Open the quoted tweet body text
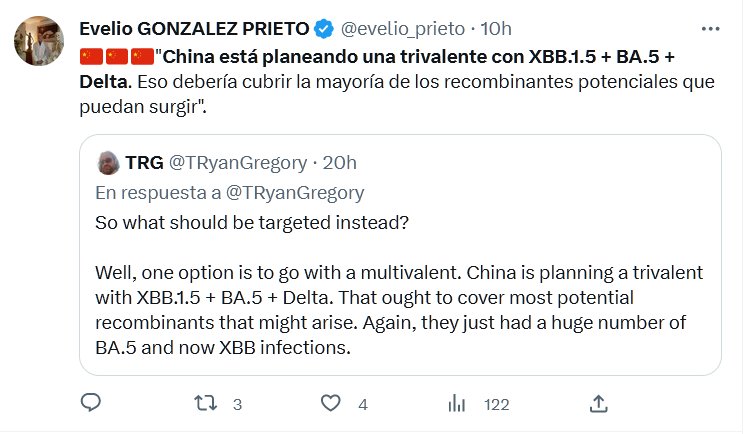 [400, 297]
